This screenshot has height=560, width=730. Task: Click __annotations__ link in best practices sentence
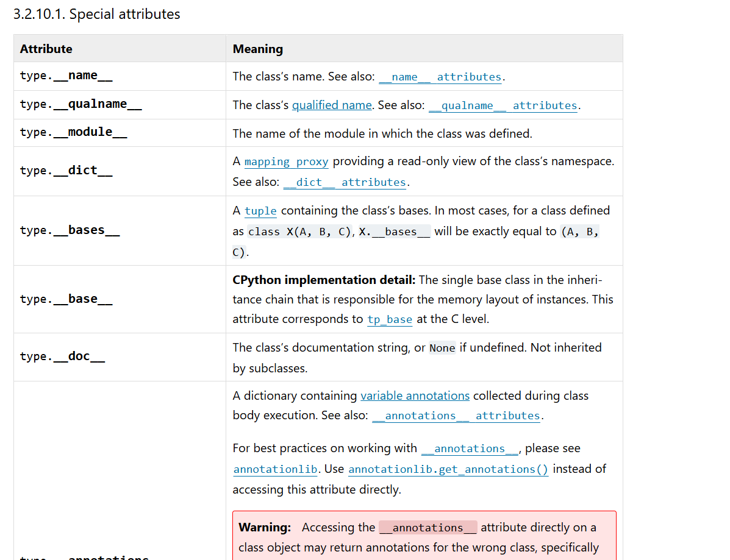(469, 448)
